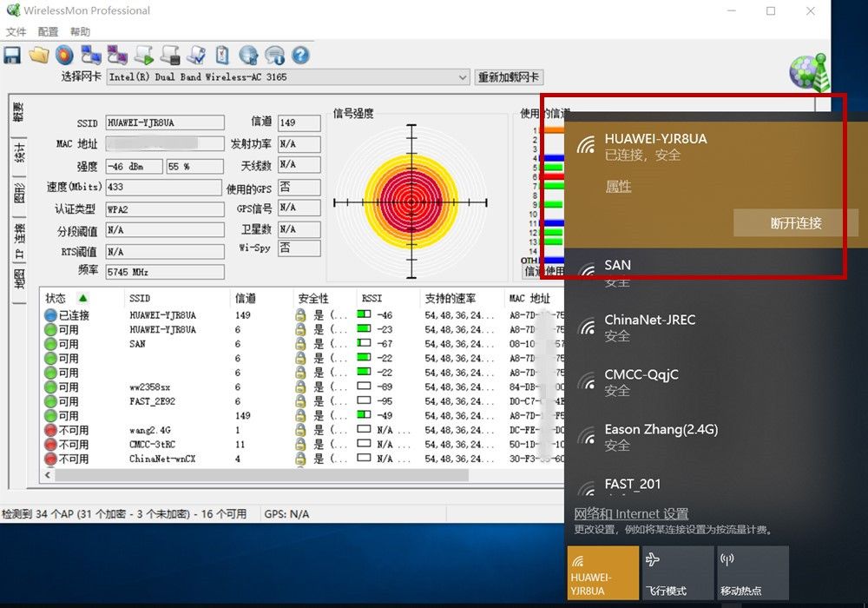Click the red status icon beside ChinaNet-wnCX
This screenshot has height=608, width=868.
point(50,459)
